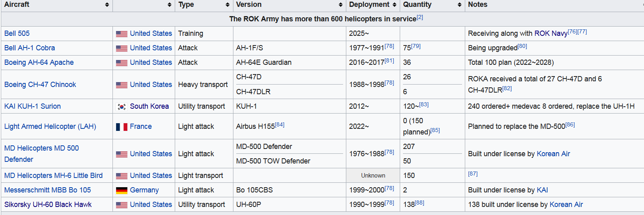Image resolution: width=644 pixels, height=215 pixels.
Task: Click the 'MD-500 TOW Defender' version text
Action: point(273,161)
